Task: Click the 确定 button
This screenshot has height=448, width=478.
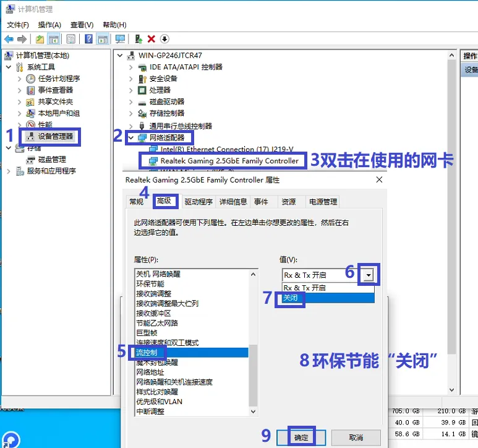Action: pos(301,437)
